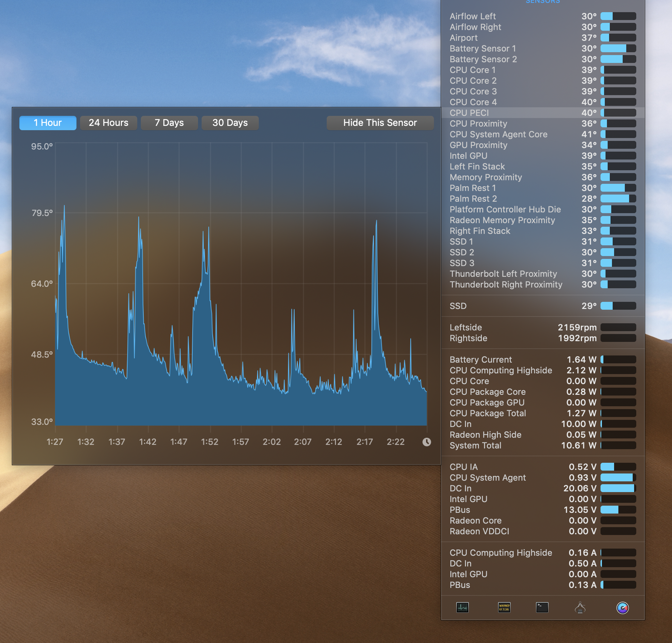Select the CPU Package Core power row

[x=543, y=392]
